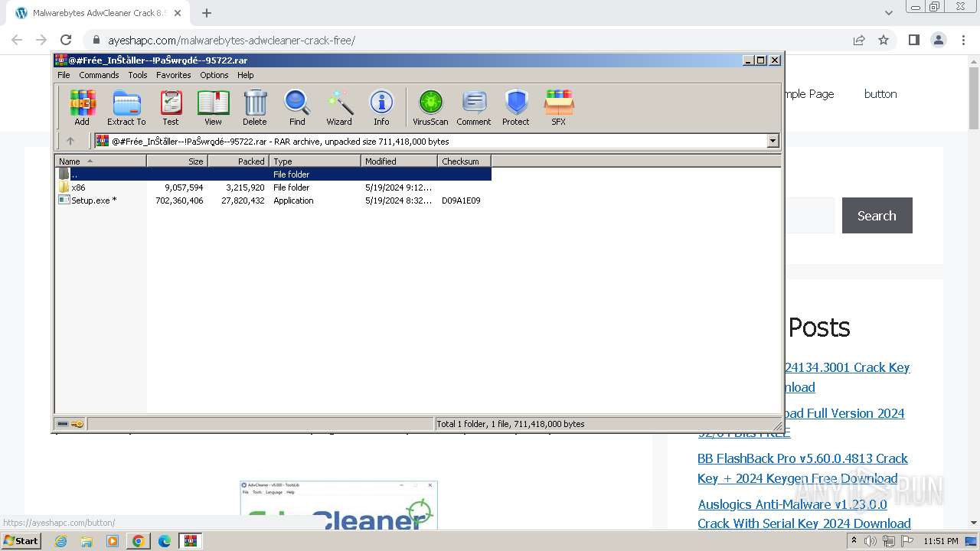Open the Favorites menu
The image size is (980, 551).
174,75
